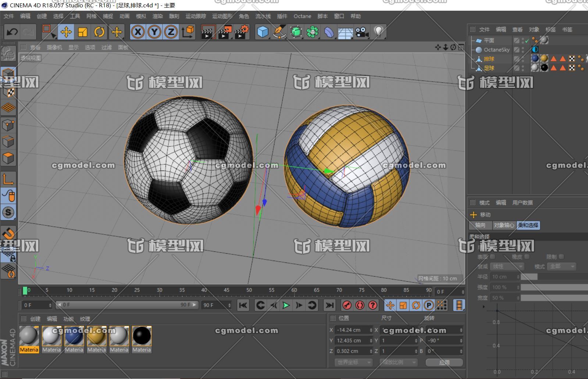588x379 pixels.
Task: Open the 摄像机 viewport menu
Action: (x=54, y=47)
